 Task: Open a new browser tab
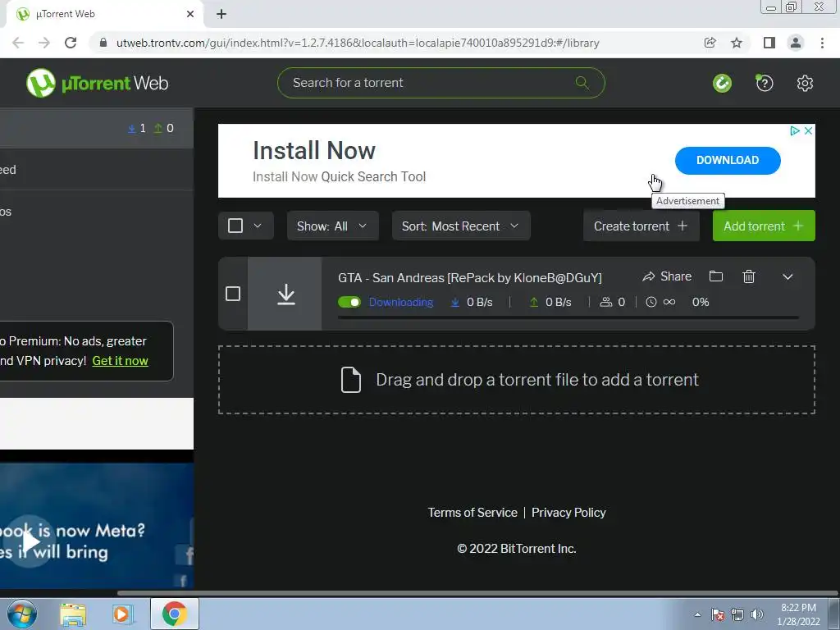point(221,14)
